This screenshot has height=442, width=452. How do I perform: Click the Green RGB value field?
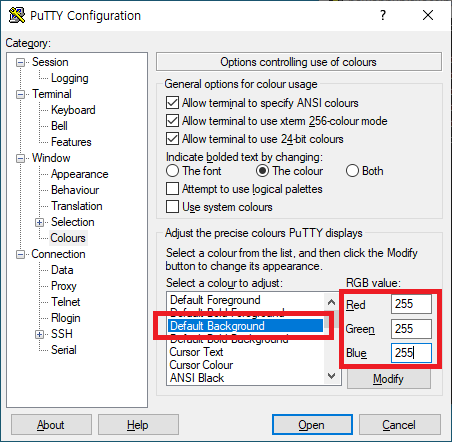(411, 329)
